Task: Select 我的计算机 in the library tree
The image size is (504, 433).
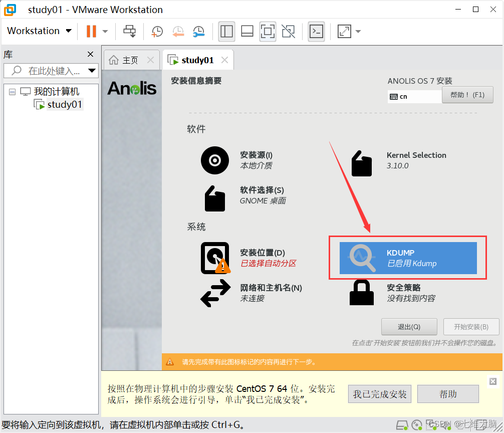Action: coord(56,92)
